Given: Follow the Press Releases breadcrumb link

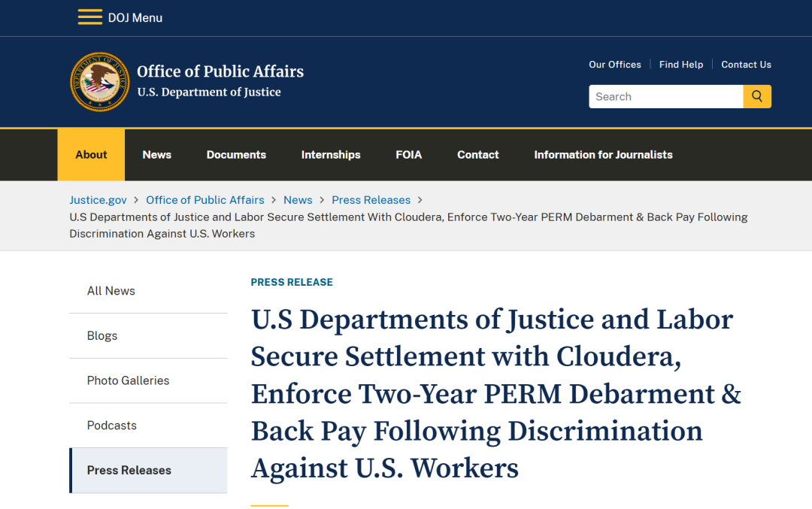Looking at the screenshot, I should 371,200.
